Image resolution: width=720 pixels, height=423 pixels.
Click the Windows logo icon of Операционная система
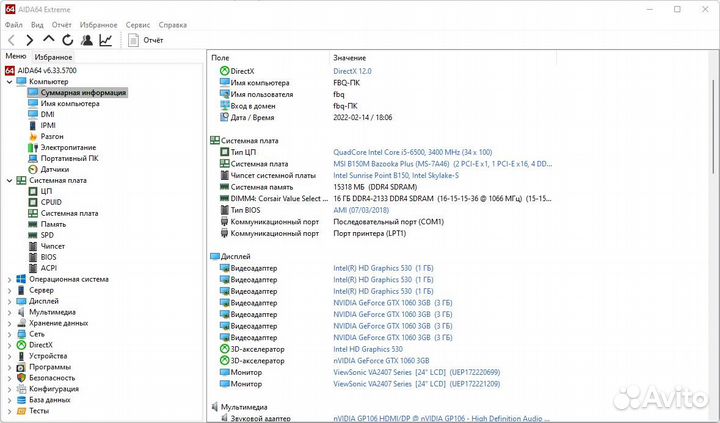[x=21, y=279]
